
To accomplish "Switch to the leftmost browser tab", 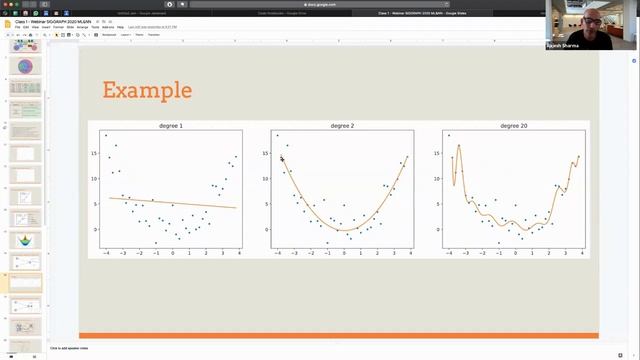I will 142,13.
